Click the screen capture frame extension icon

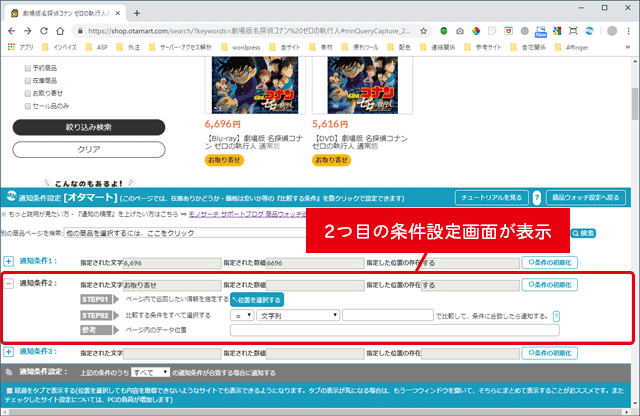[573, 31]
